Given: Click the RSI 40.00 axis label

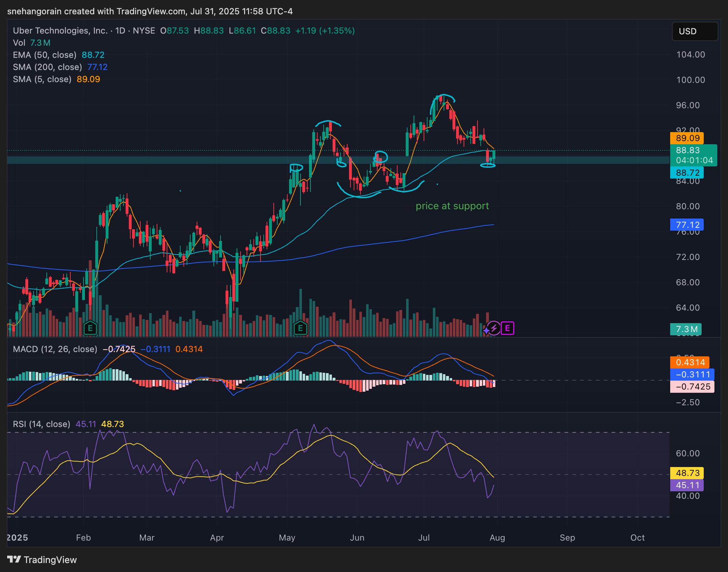Looking at the screenshot, I should 688,496.
